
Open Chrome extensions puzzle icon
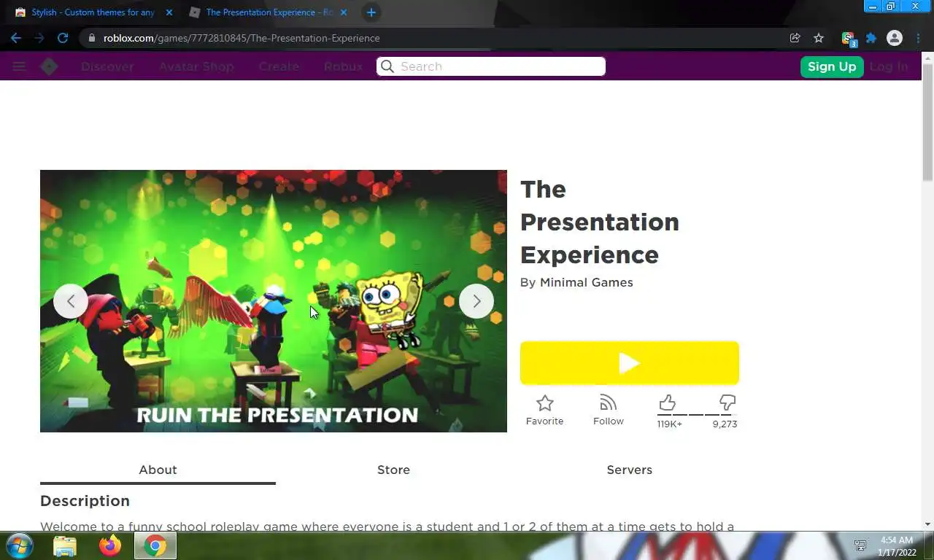[x=871, y=38]
